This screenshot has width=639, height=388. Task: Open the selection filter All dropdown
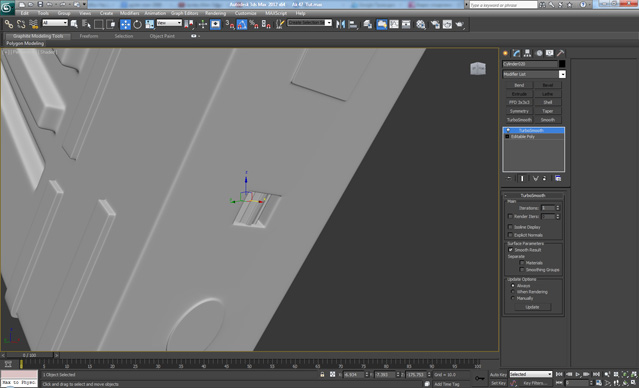coord(55,23)
